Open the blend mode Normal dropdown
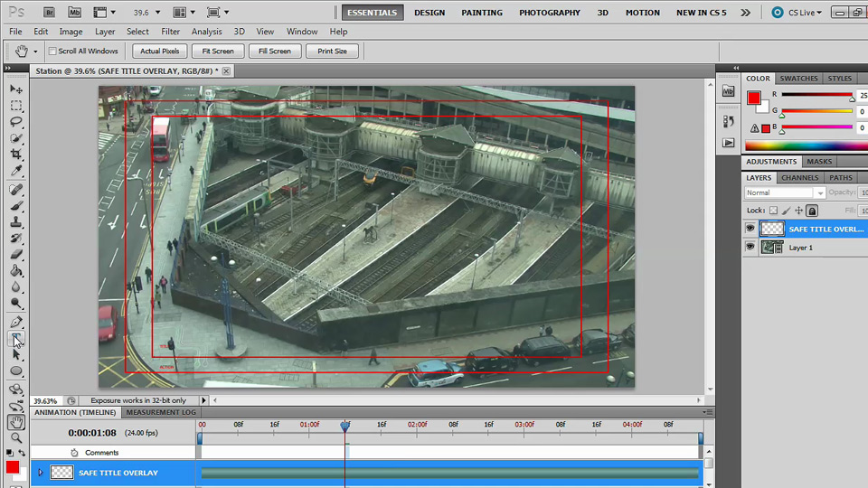Image resolution: width=868 pixels, height=488 pixels. (785, 192)
